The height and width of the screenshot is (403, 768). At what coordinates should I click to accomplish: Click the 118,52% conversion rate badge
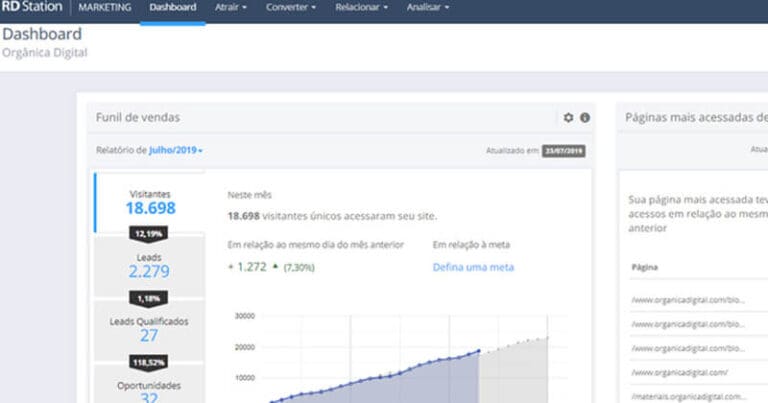click(x=149, y=361)
